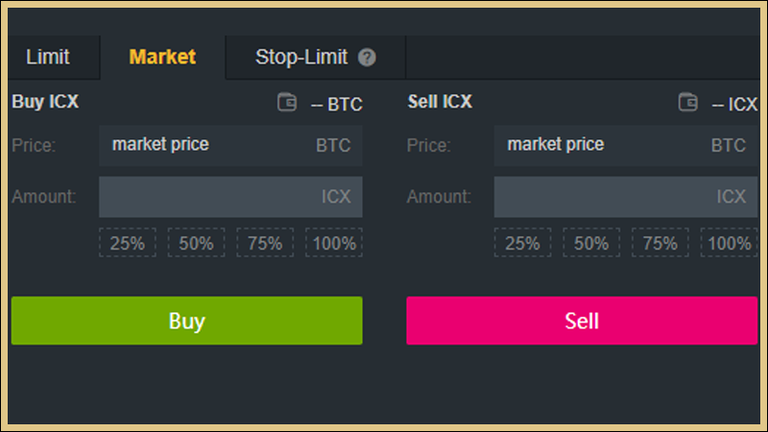This screenshot has width=768, height=432.
Task: Click the sell-side market price field
Action: 626,145
